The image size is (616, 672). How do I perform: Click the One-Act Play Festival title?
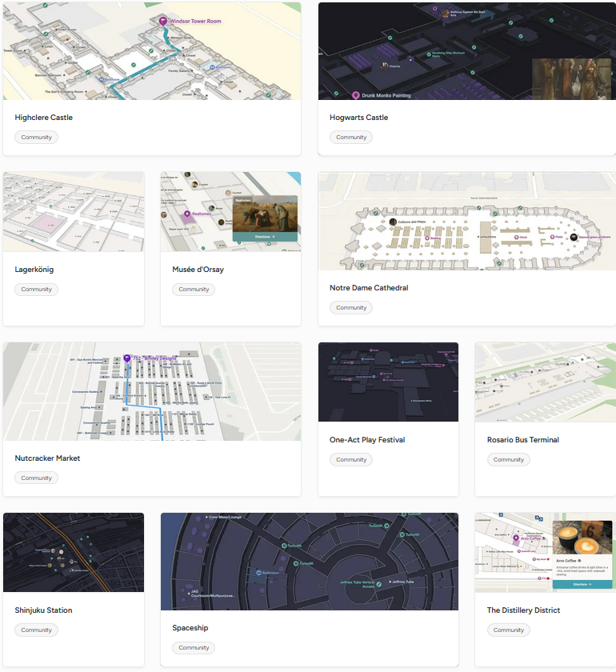(367, 440)
